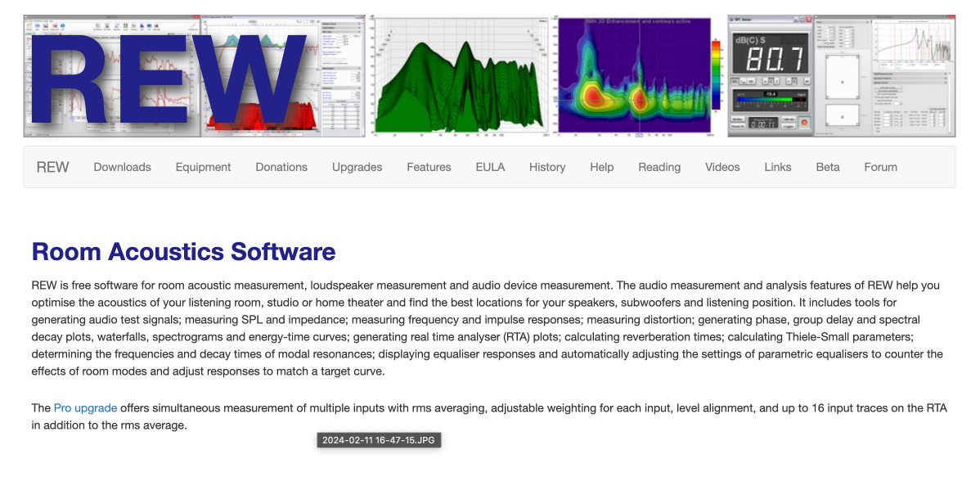Image resolution: width=980 pixels, height=499 pixels.
Task: Follow the Pro upgrade hyperlink
Action: pyautogui.click(x=85, y=407)
